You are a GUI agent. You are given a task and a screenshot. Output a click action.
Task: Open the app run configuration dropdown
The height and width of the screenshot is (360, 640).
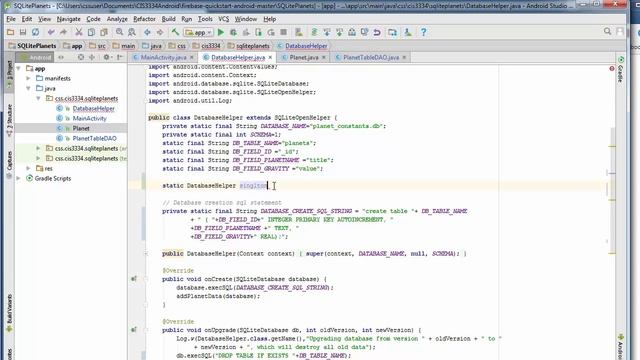click(x=198, y=32)
